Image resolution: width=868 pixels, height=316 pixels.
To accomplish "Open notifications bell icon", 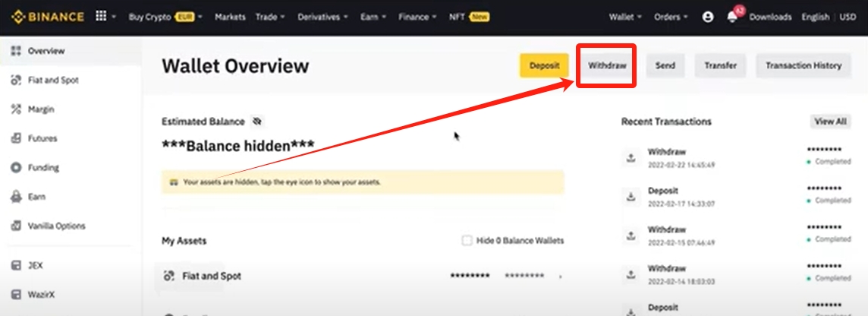I will click(x=732, y=17).
